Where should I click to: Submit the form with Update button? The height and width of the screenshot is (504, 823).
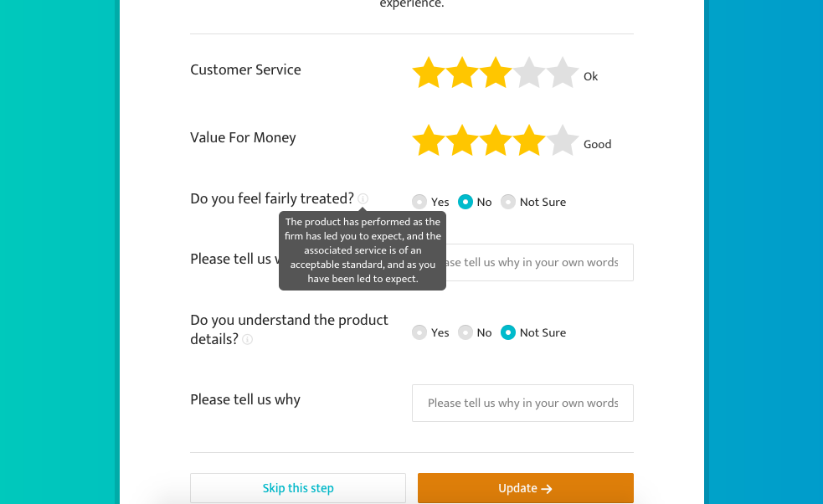[526, 488]
